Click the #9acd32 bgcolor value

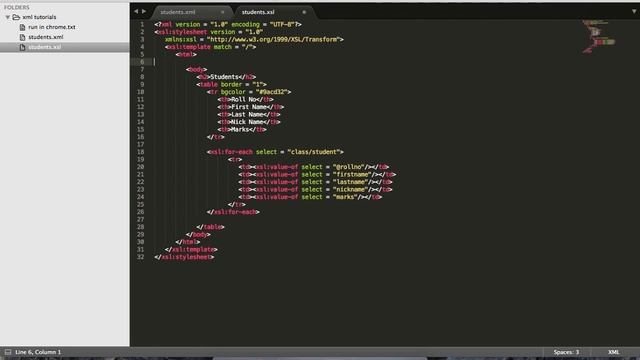[271, 92]
